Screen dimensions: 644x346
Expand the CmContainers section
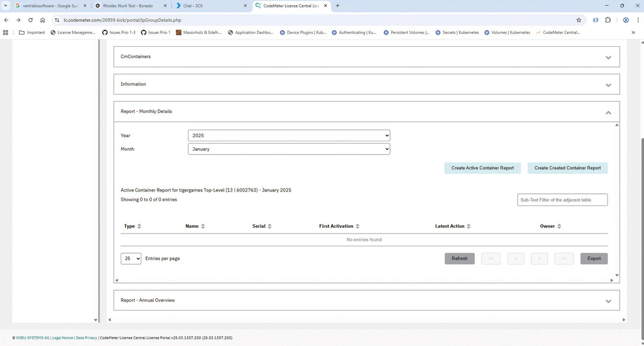pyautogui.click(x=608, y=57)
